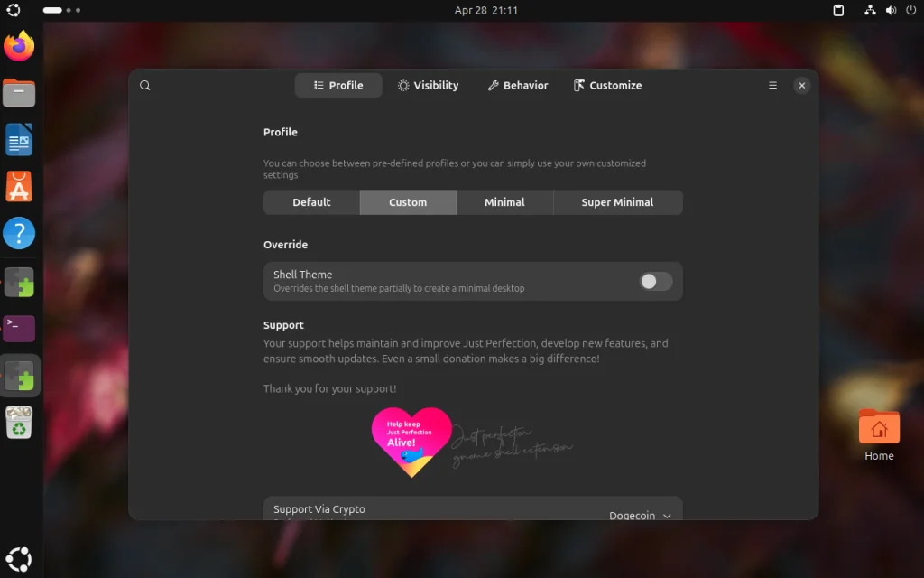Open the upper Extensions puzzle icon in dock
The image size is (924, 578).
[x=19, y=282]
